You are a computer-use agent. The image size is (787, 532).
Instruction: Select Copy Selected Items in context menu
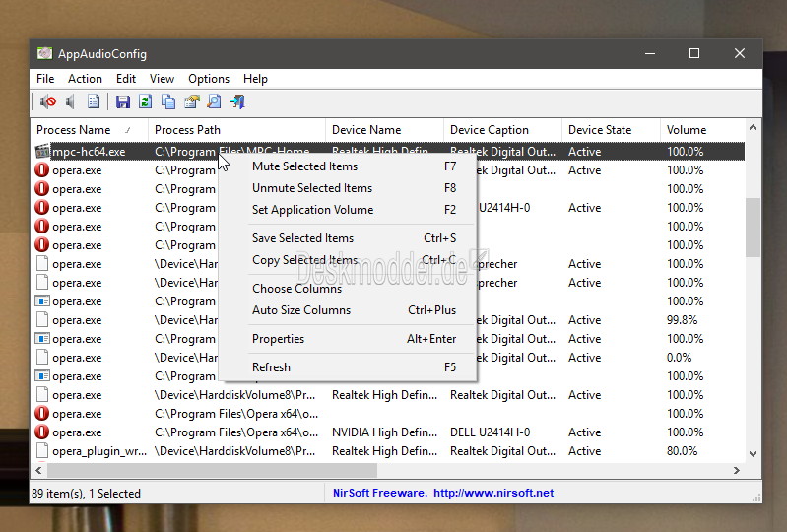[348, 259]
